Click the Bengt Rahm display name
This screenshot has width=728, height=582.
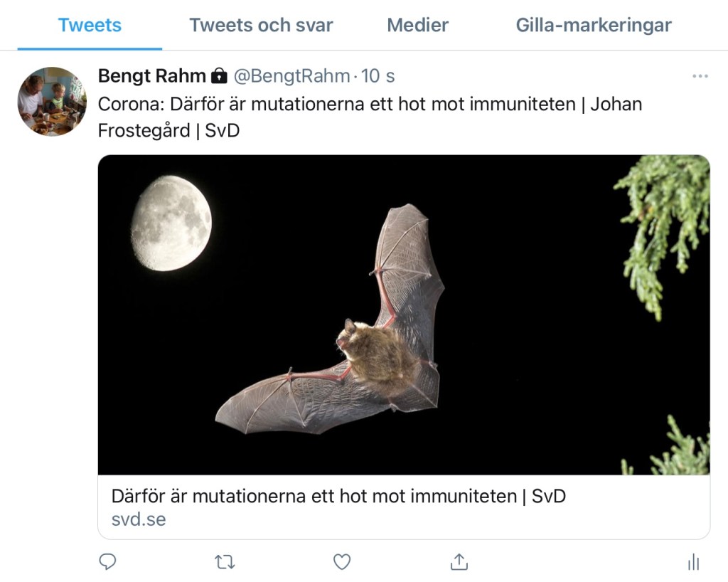(x=151, y=75)
